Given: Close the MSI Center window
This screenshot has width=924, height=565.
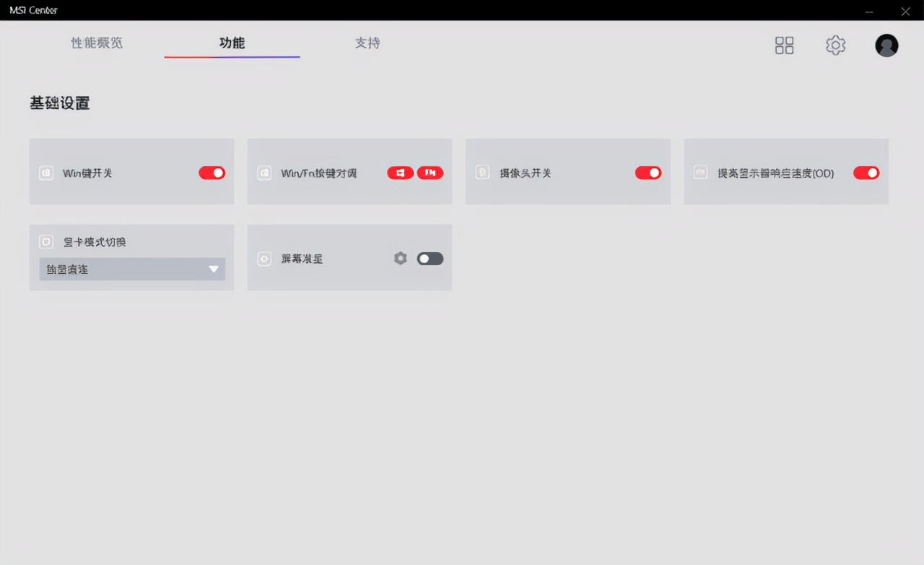Looking at the screenshot, I should click(x=905, y=11).
